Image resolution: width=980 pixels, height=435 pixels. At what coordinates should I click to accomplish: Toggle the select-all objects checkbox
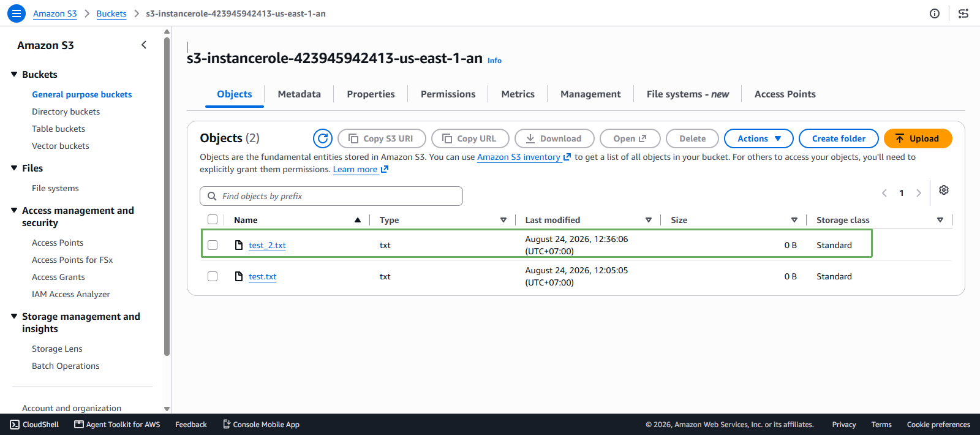[x=213, y=219]
